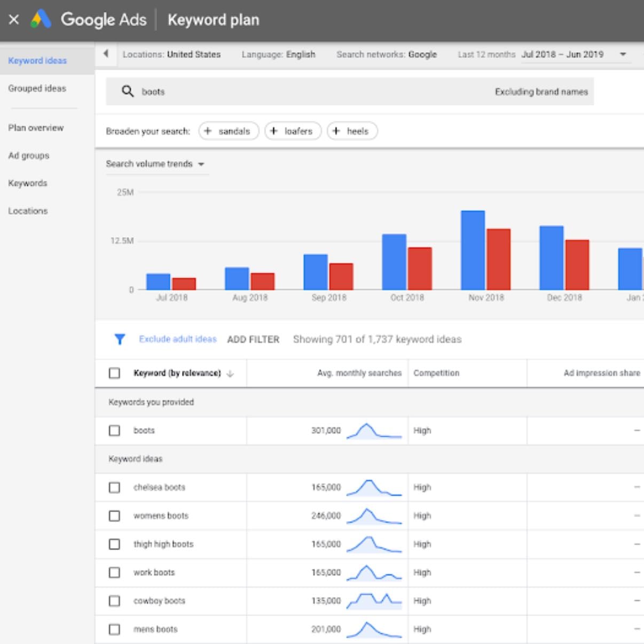Click the 301,000 searches value
Viewport: 644px width, 644px height.
(326, 430)
